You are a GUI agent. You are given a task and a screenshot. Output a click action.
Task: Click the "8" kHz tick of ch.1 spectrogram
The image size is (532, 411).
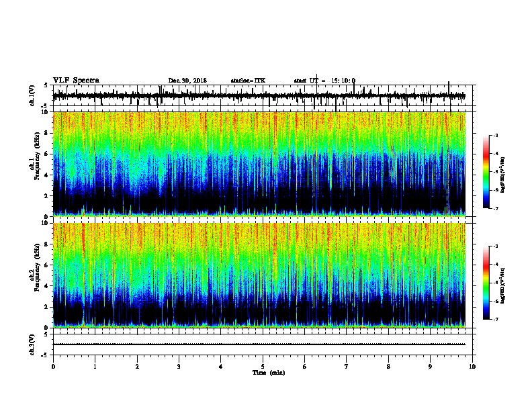[x=46, y=133]
